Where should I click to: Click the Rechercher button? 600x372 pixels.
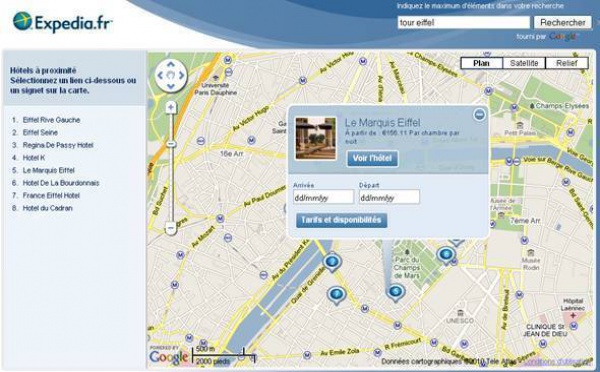click(562, 23)
